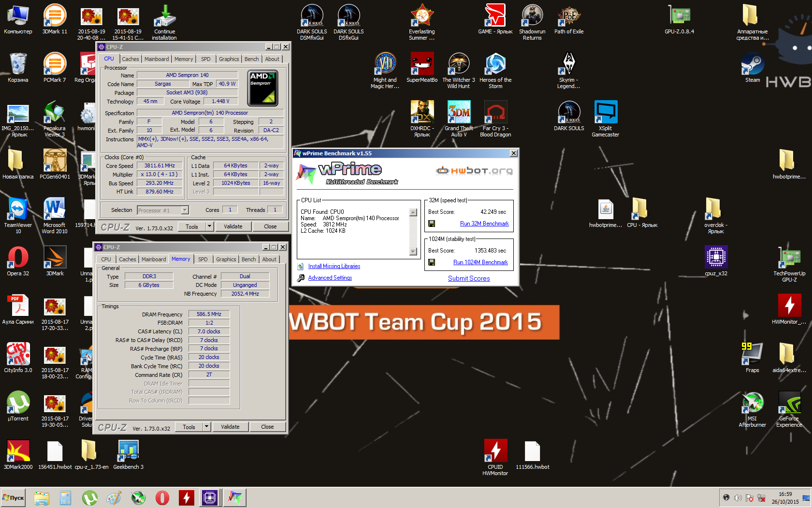Viewport: 812px width, 508px height.
Task: Click Close button in upper CPU-Z window
Action: point(270,226)
